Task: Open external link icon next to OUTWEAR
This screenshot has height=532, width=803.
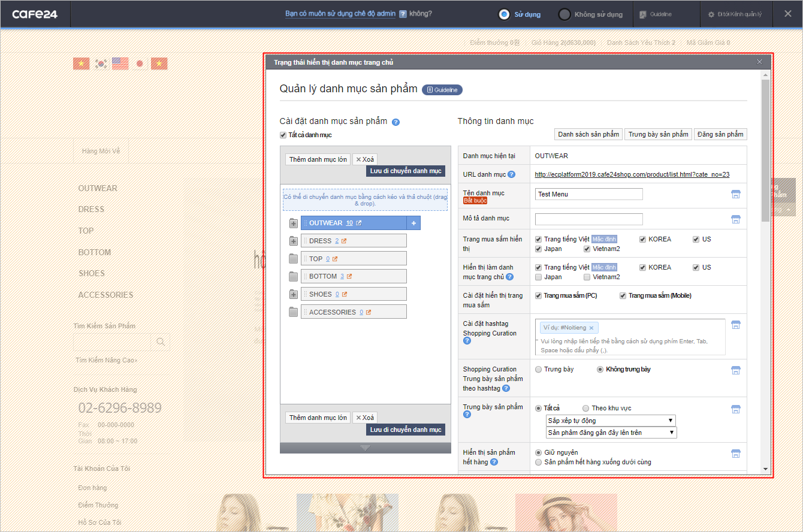Action: [359, 223]
